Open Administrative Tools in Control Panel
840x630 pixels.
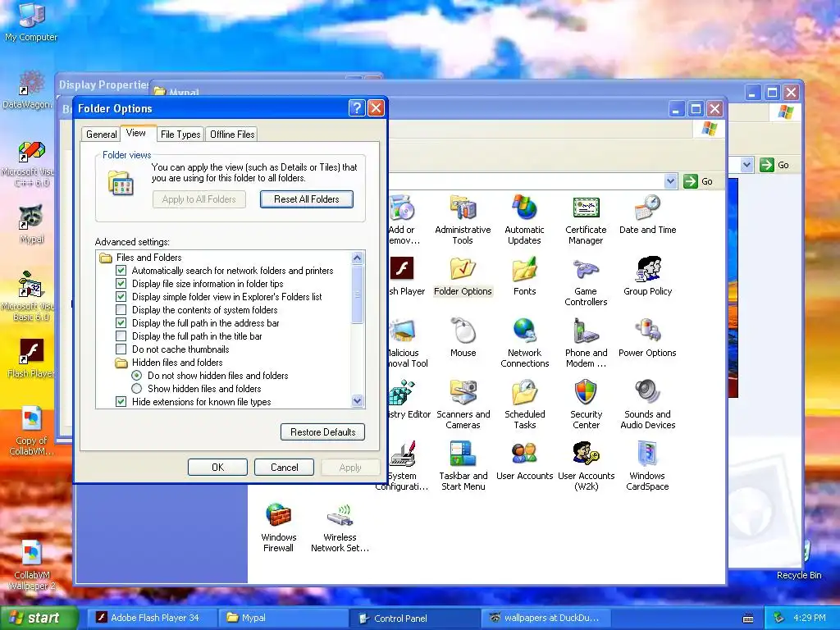463,220
